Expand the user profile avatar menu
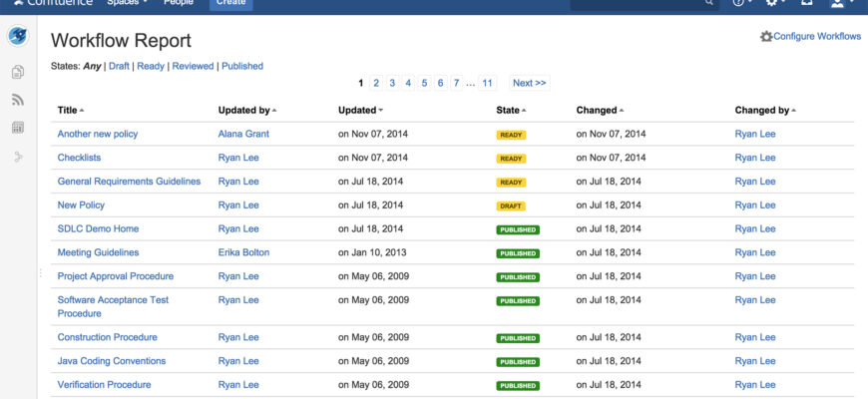The image size is (868, 399). (x=838, y=3)
